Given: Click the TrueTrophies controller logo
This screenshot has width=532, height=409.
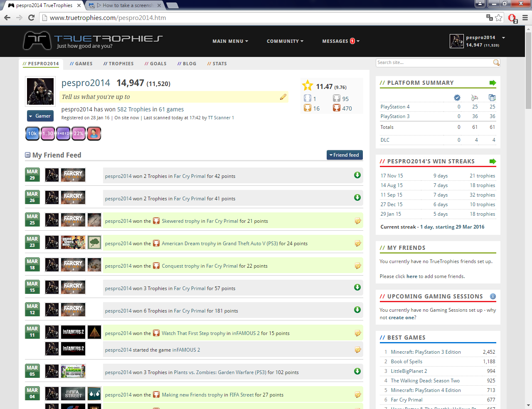Looking at the screenshot, I should pyautogui.click(x=37, y=41).
